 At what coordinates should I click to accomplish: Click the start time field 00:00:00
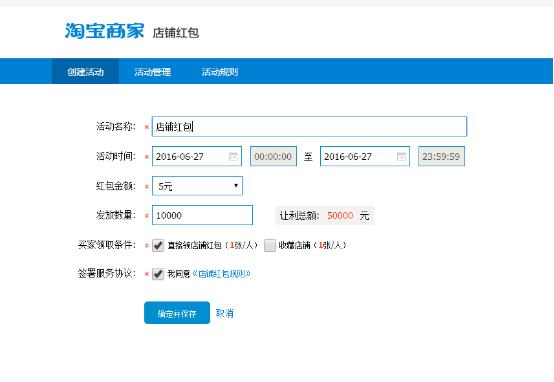click(x=273, y=156)
